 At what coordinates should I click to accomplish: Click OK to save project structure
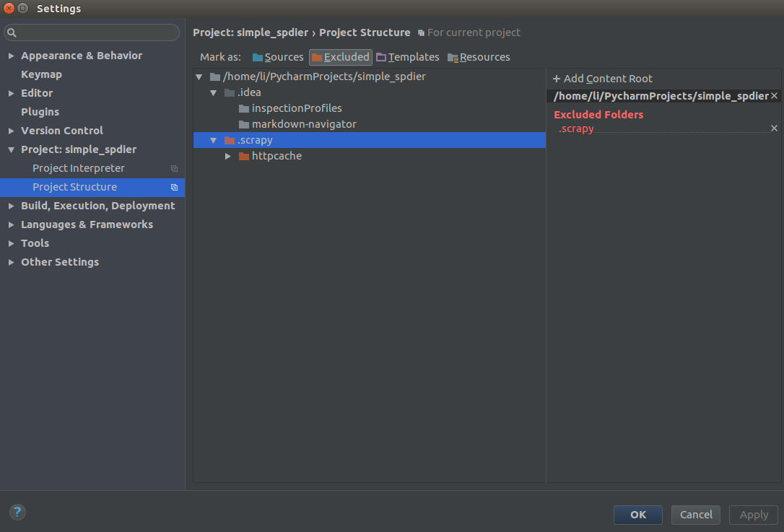[637, 515]
